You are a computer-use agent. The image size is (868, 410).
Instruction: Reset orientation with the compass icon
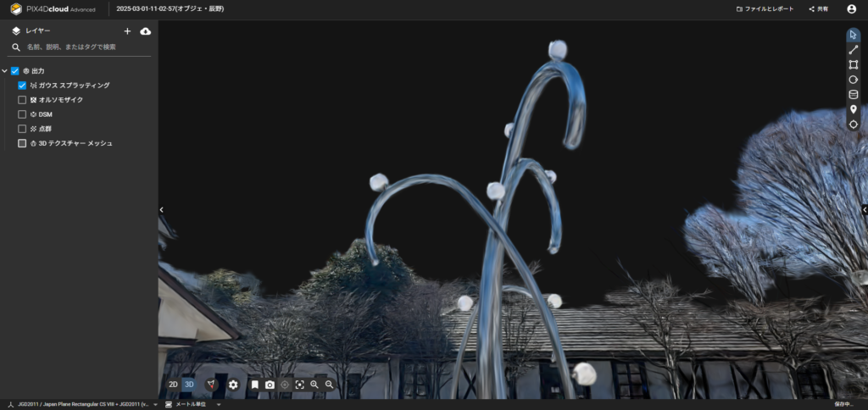coord(211,385)
